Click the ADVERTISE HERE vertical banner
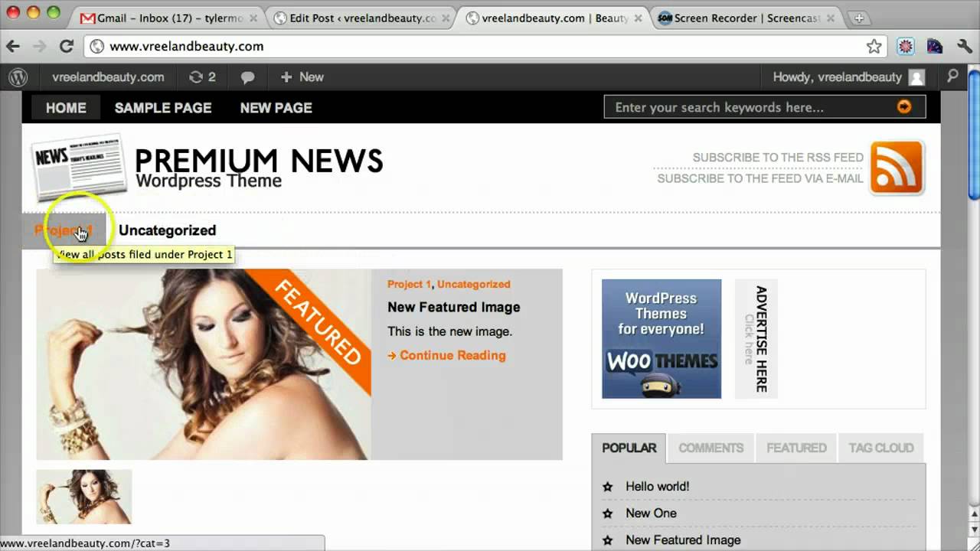980x551 pixels. [x=756, y=339]
